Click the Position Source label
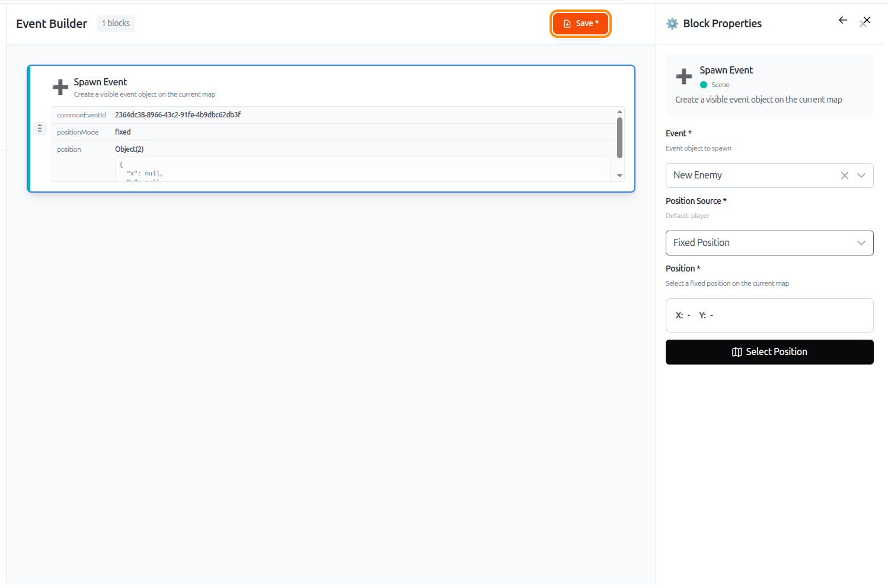This screenshot has height=588, width=888. pos(696,201)
